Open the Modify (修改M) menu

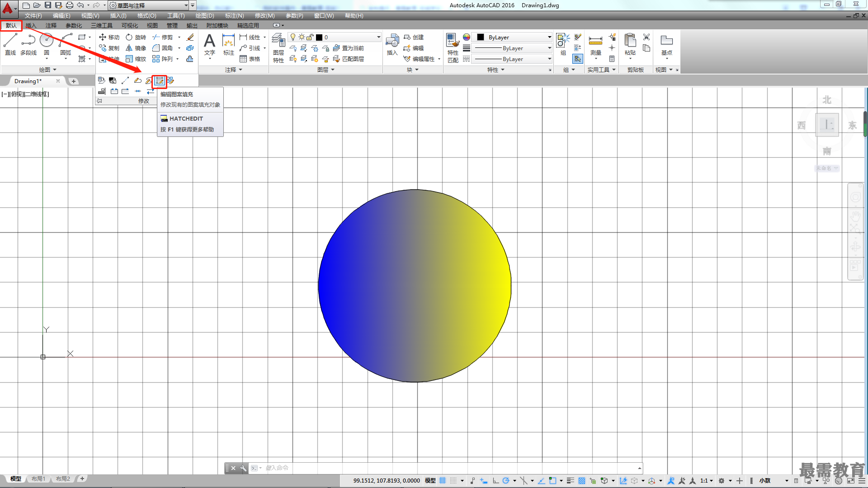264,15
